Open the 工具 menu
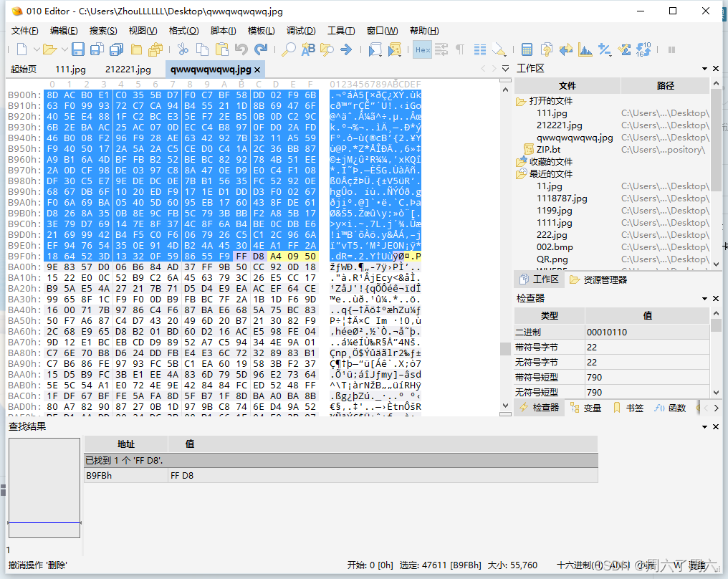728x579 pixels. click(342, 30)
